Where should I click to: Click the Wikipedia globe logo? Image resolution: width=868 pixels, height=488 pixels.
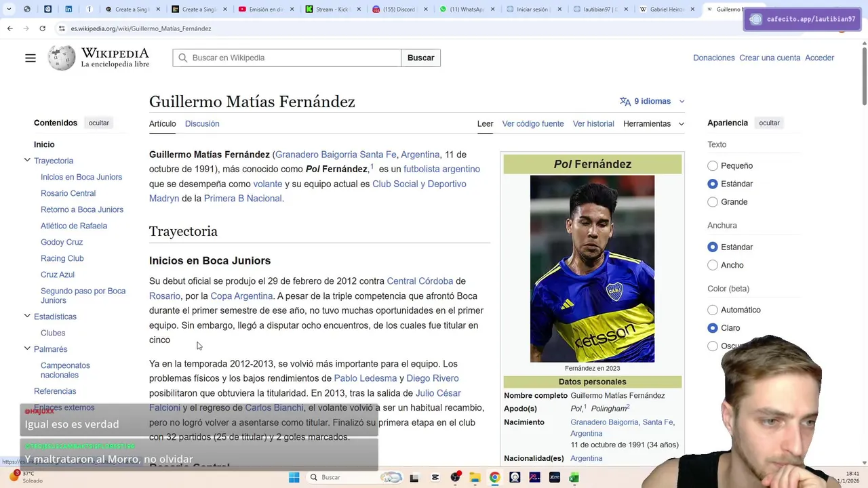click(x=62, y=58)
